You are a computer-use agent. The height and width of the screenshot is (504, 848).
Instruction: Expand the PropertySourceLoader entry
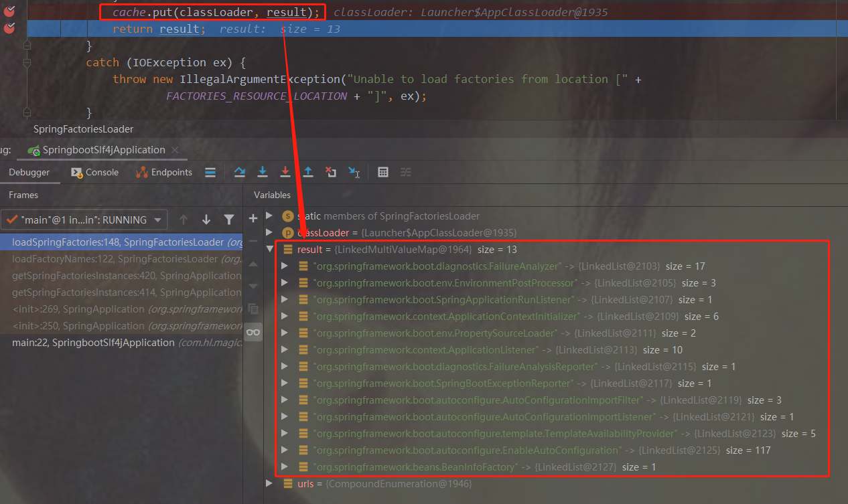point(285,333)
